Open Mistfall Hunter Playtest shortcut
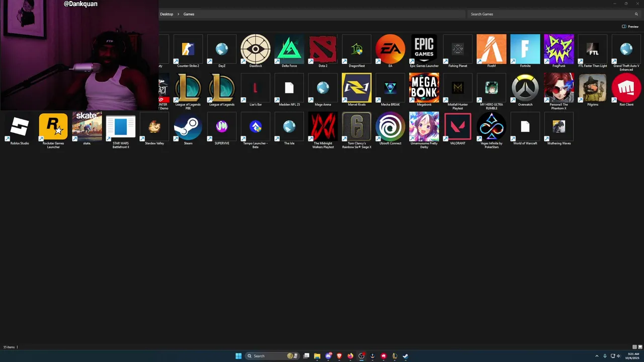644x362 pixels. click(x=458, y=92)
